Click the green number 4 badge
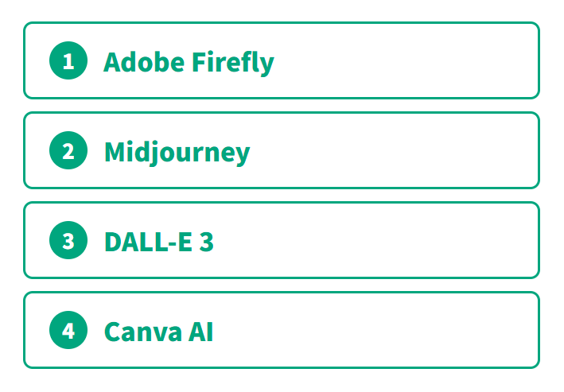The height and width of the screenshot is (392, 564). (68, 331)
